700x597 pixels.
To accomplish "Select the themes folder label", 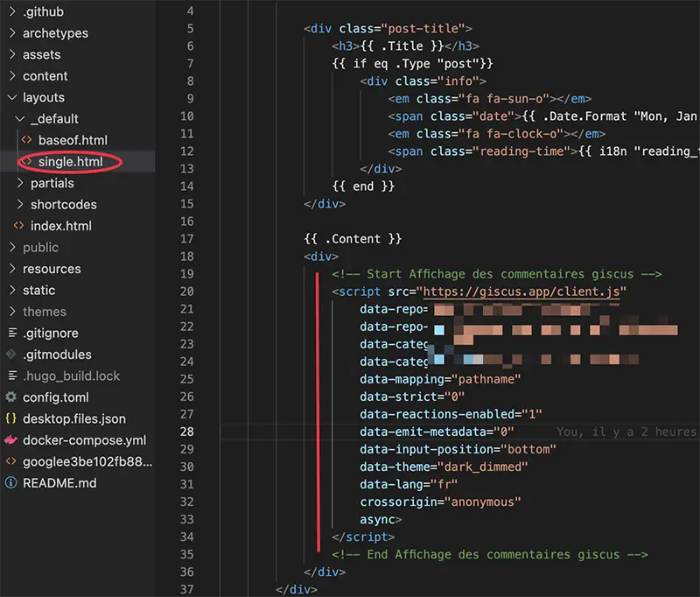I will tap(45, 312).
